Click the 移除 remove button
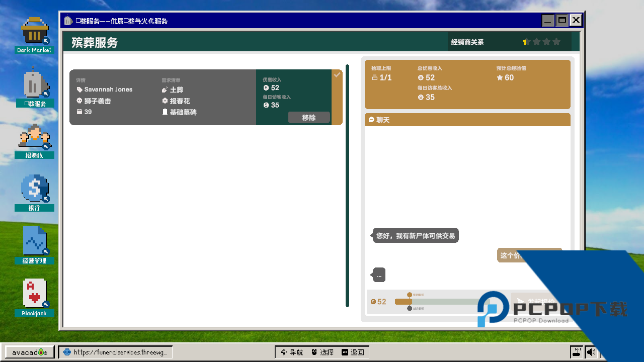Viewport: 644px width, 362px height. pyautogui.click(x=309, y=118)
